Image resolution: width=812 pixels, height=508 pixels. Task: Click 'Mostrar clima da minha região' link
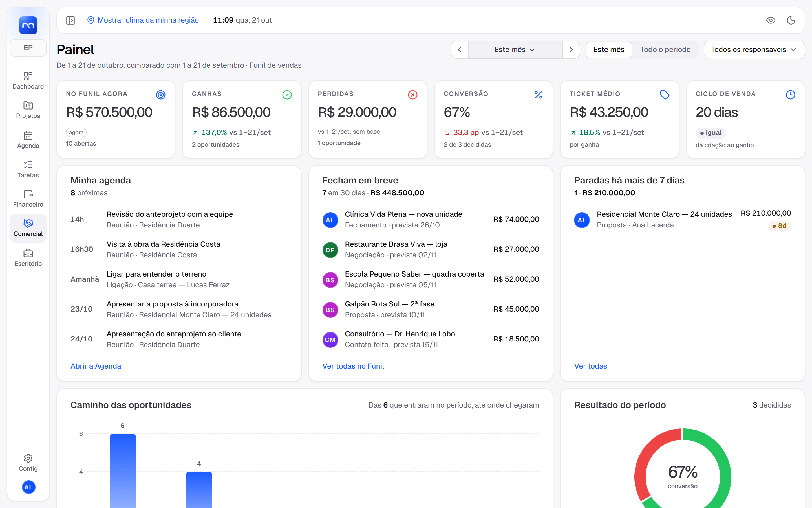tap(143, 20)
